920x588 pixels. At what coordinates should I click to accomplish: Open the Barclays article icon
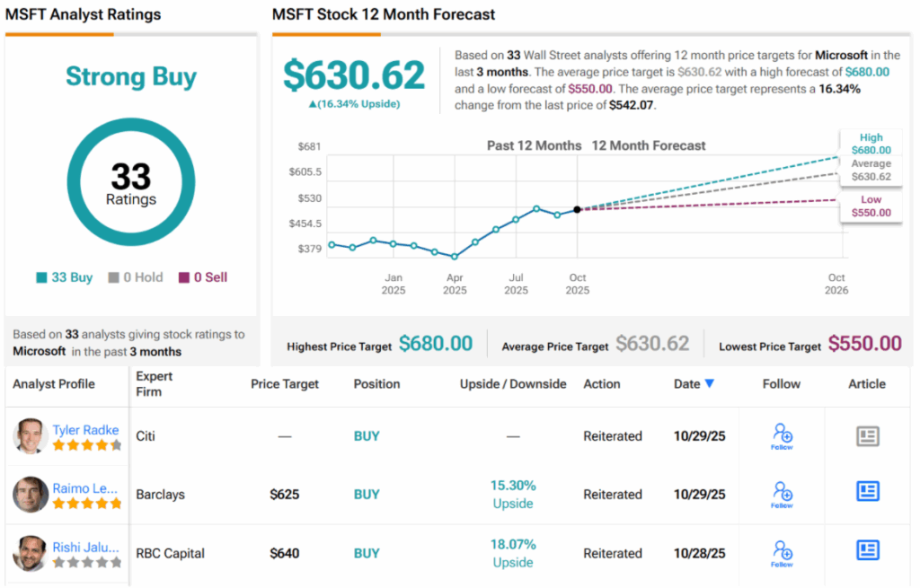[x=867, y=492]
